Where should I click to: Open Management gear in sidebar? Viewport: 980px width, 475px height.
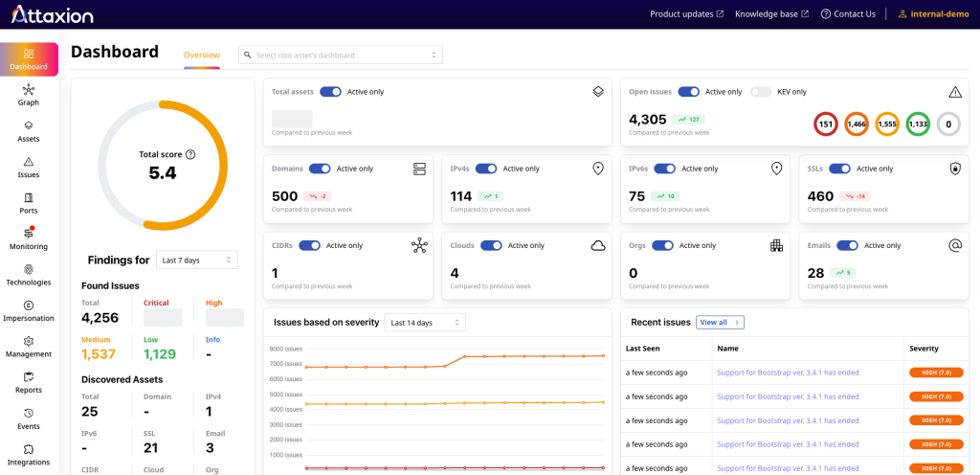[29, 347]
